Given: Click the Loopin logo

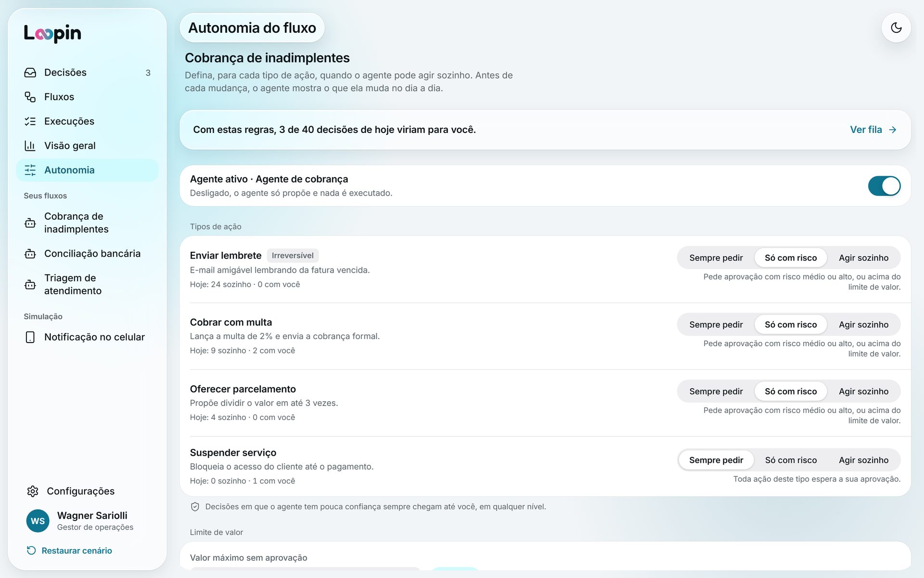Looking at the screenshot, I should click(52, 33).
